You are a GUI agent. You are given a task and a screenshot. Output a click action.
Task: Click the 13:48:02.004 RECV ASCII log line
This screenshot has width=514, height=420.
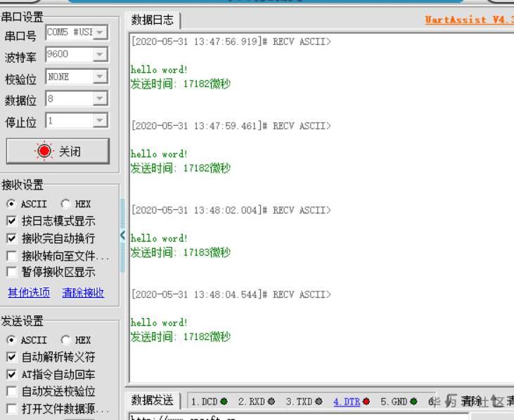(x=231, y=210)
